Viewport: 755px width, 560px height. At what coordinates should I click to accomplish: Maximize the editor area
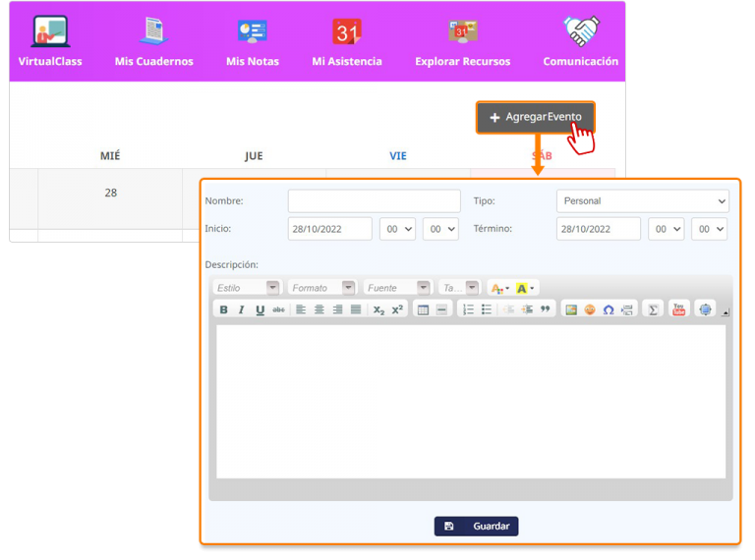[x=705, y=309]
